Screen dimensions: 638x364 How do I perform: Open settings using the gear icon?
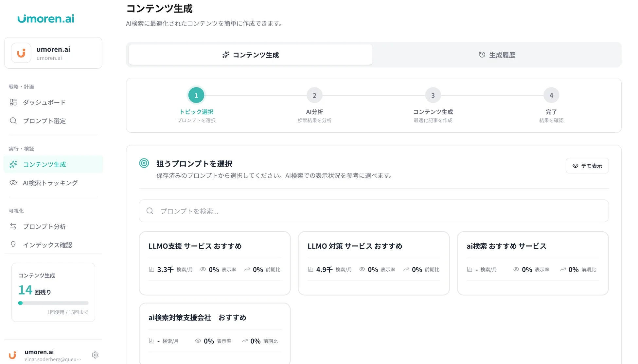95,355
